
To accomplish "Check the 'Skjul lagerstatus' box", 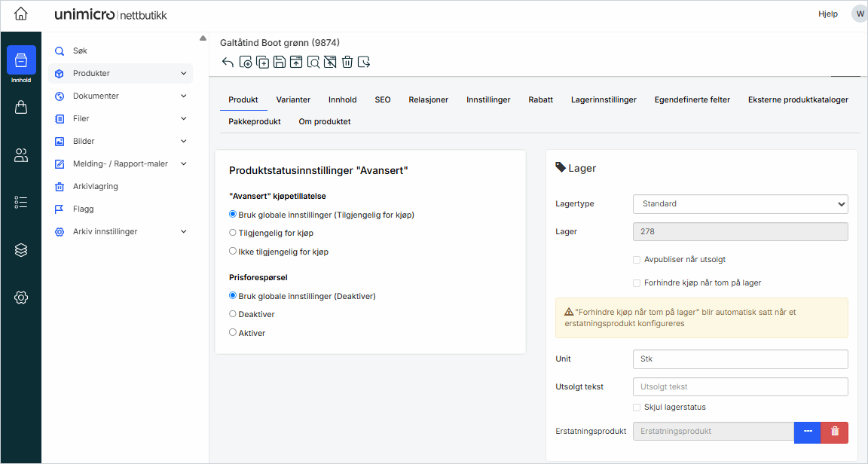I will 637,408.
